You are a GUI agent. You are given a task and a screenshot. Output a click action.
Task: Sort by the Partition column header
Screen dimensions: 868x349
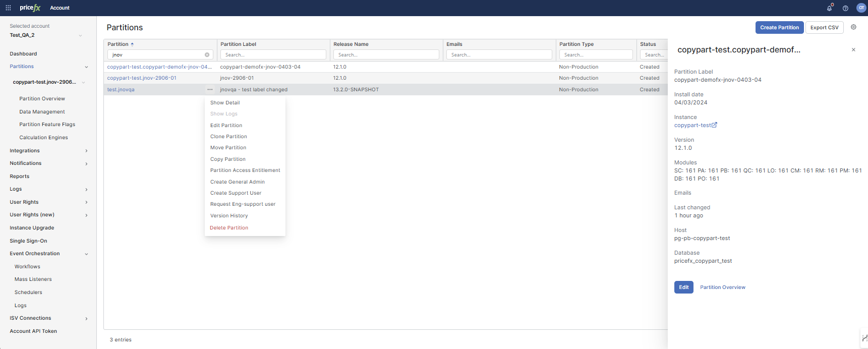tap(118, 44)
